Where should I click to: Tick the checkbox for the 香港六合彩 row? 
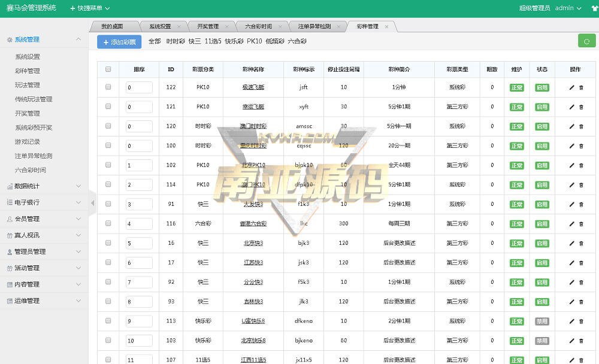point(108,224)
